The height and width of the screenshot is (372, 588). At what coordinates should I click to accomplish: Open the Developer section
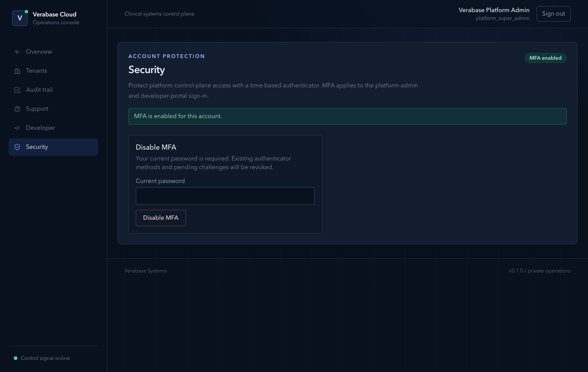[x=53, y=128]
